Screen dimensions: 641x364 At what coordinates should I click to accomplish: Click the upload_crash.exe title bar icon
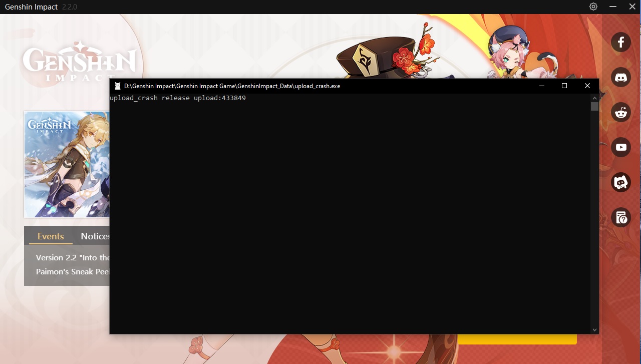pos(117,86)
